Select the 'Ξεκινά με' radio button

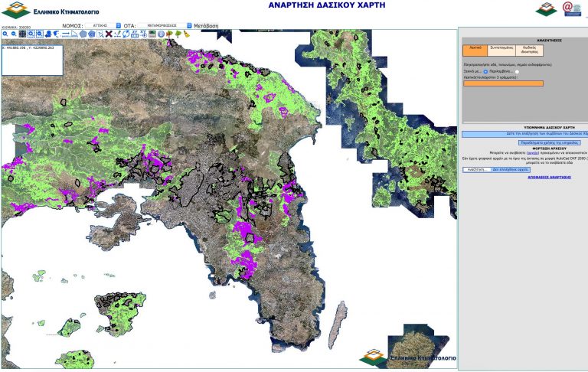[485, 72]
